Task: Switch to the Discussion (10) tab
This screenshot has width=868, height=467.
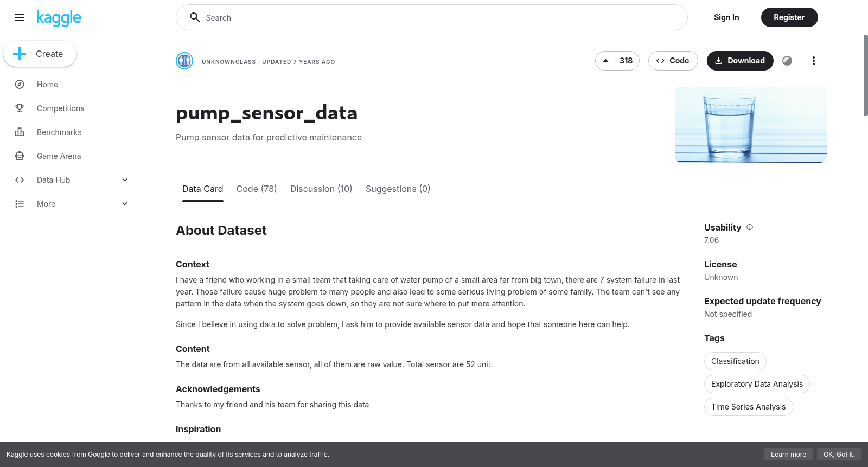Action: coord(321,189)
